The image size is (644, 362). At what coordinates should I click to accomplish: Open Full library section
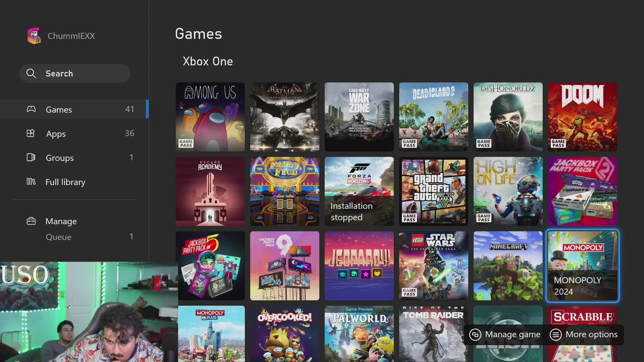(74, 182)
